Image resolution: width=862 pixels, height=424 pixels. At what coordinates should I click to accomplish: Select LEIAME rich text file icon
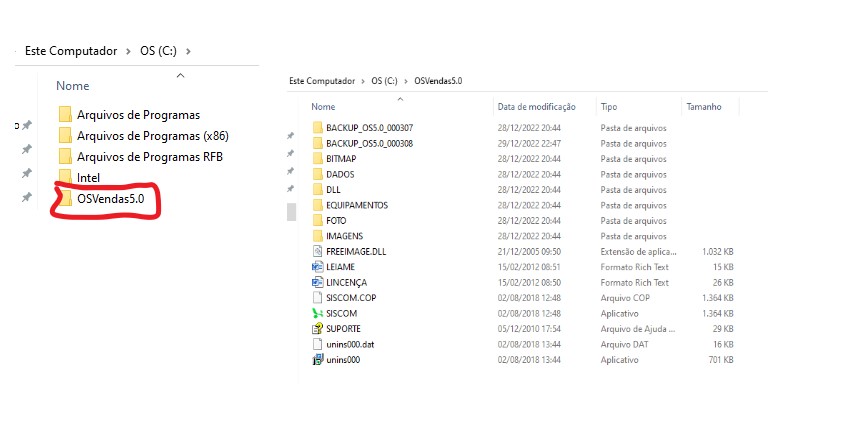(x=317, y=267)
